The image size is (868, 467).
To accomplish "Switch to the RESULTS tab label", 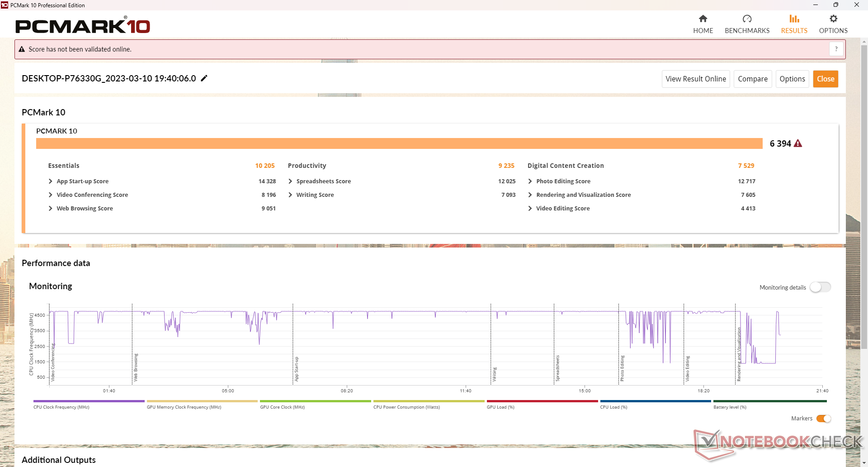I will [794, 31].
